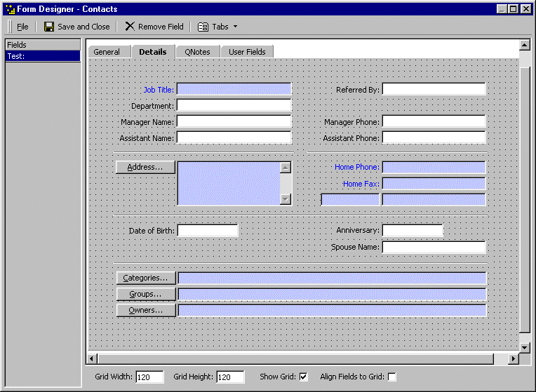Click the Spouse Name input field
536x392 pixels.
pyautogui.click(x=434, y=247)
